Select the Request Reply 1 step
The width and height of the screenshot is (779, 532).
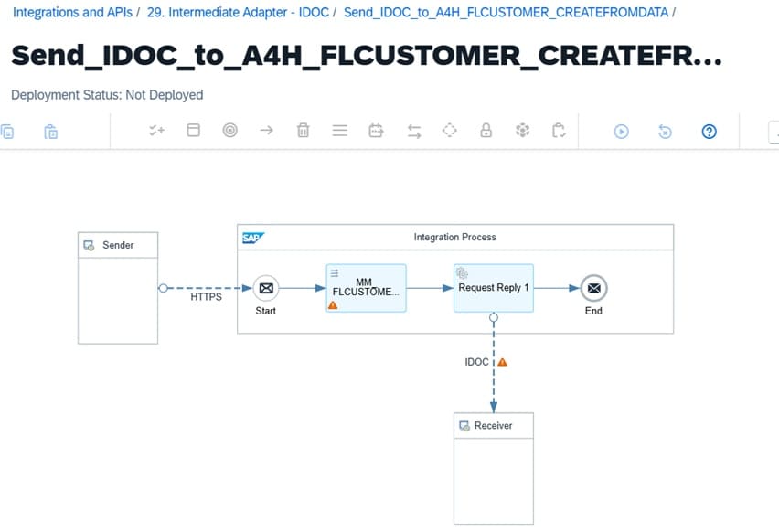point(494,288)
